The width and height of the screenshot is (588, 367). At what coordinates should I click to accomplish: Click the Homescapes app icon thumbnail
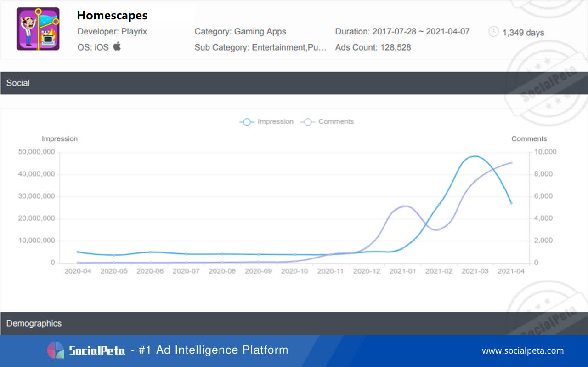pyautogui.click(x=38, y=29)
